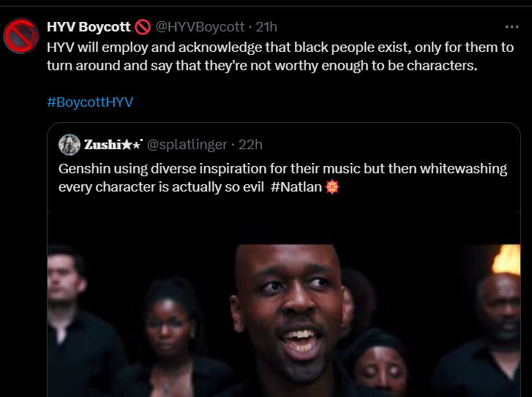This screenshot has height=397, width=532.
Task: Click the phrase "every character is actually so evil"
Action: click(161, 186)
